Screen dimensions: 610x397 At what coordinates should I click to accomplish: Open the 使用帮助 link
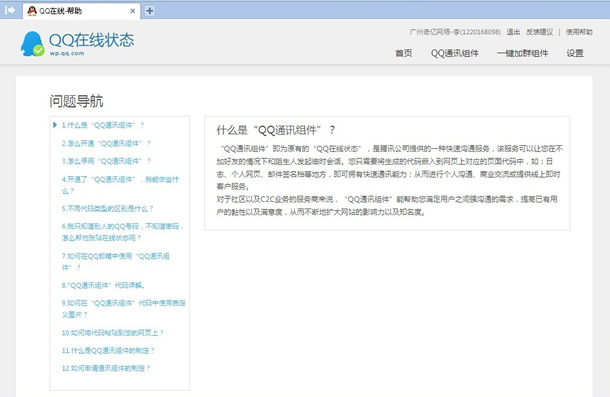(x=579, y=32)
